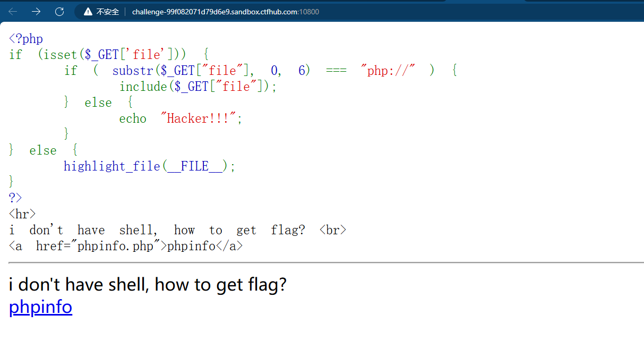Click the 不安全 security label
The image size is (644, 340).
tap(108, 12)
